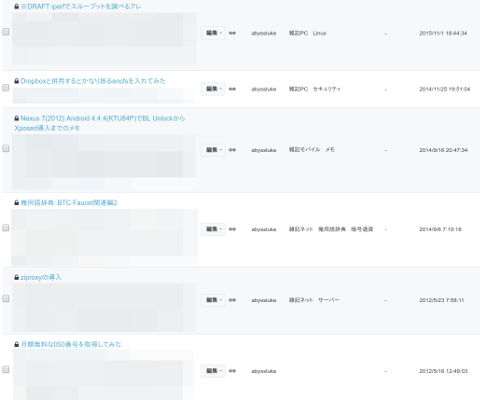This screenshot has height=400, width=480.
Task: Open the 俺用語辞典:BTC Faucet関連編2 post
Action: (x=69, y=203)
